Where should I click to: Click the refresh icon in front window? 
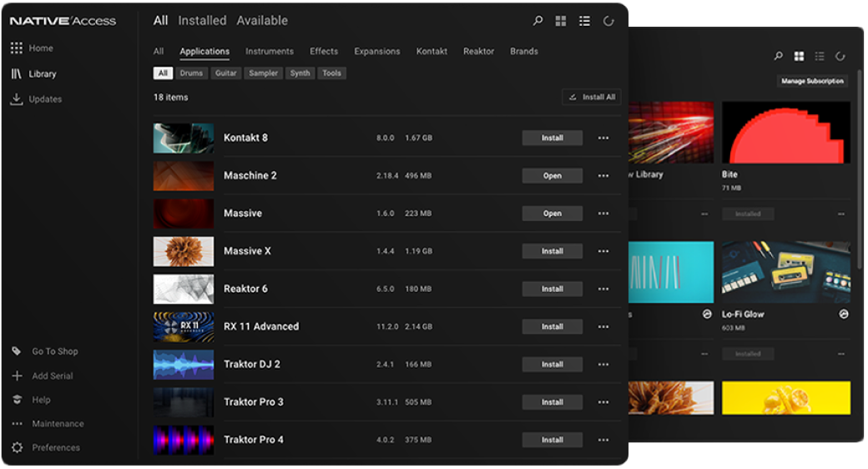608,21
